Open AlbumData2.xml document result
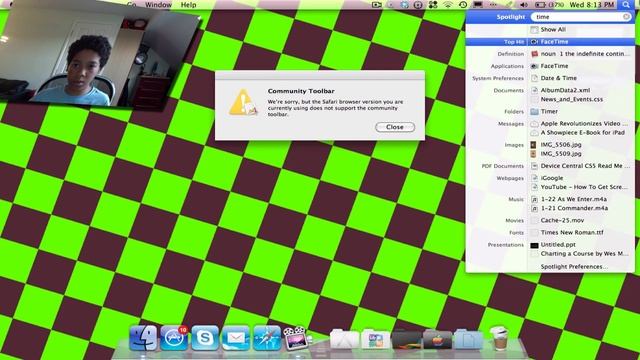Image resolution: width=640 pixels, height=360 pixels. click(560, 90)
